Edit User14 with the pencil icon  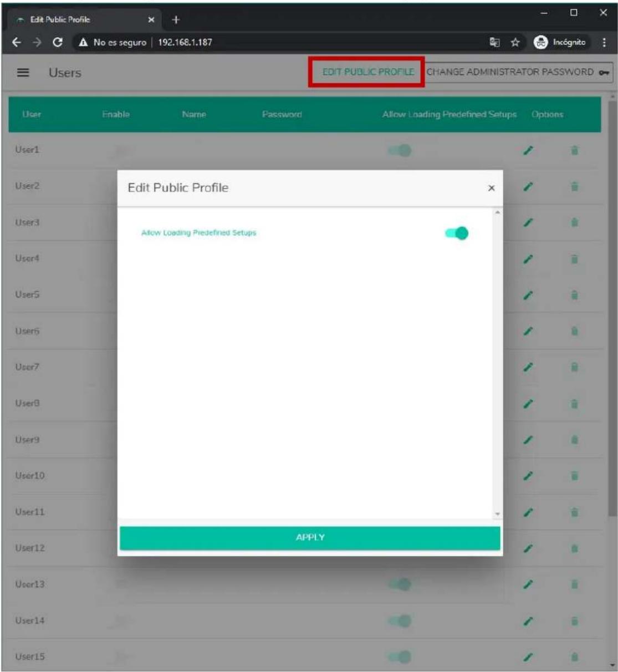tap(529, 621)
